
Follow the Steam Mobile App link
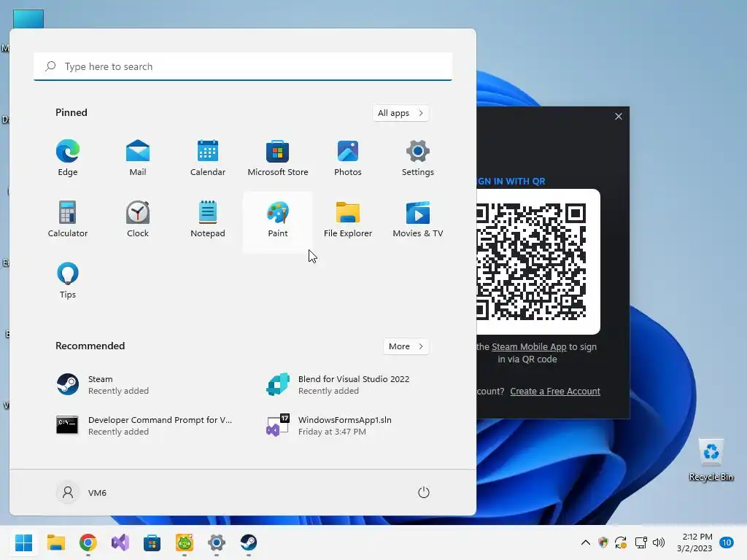[x=529, y=346]
